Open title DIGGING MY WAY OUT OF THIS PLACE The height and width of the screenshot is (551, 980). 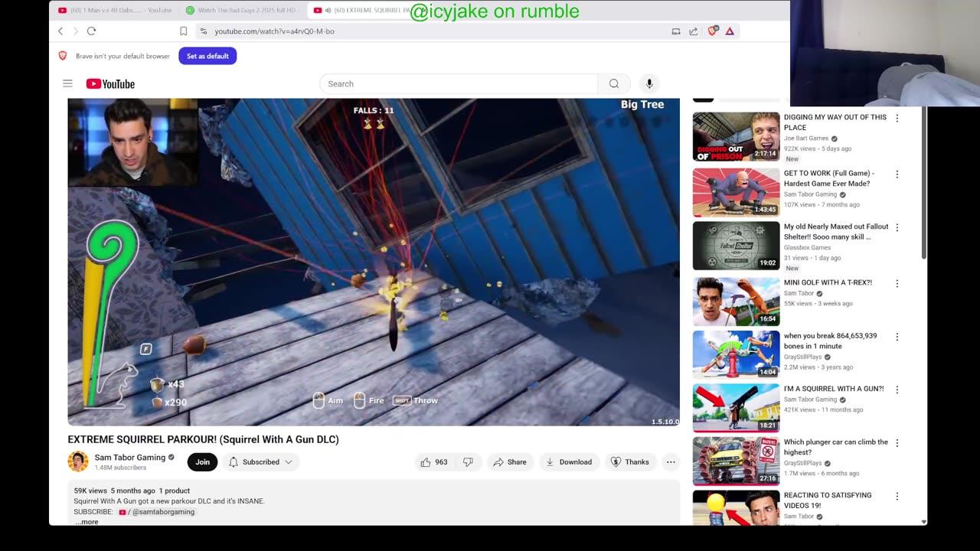click(x=835, y=122)
